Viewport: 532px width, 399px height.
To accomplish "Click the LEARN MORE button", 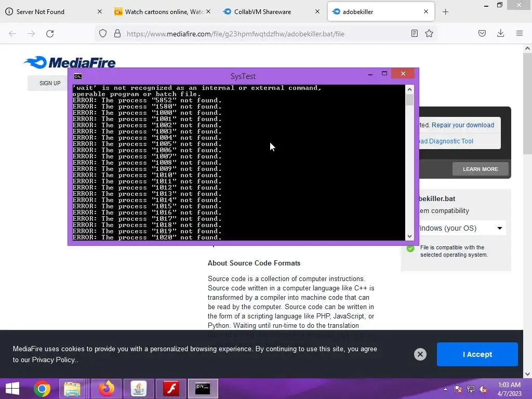I will tap(481, 169).
